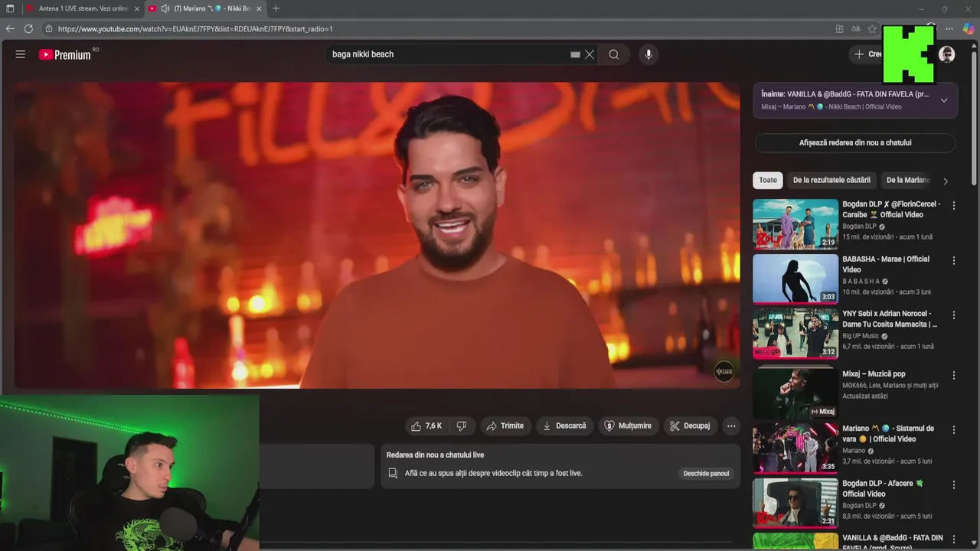Reload the page with refresh icon

pyautogui.click(x=28, y=29)
